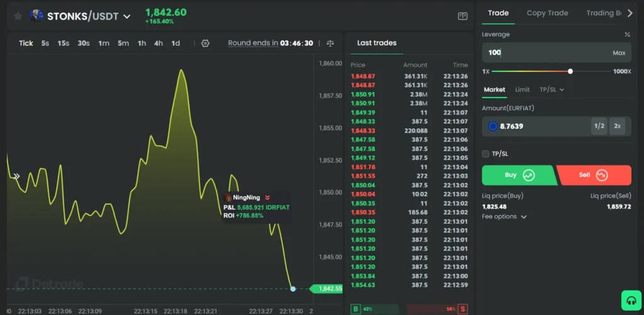Switch to the Copy Trade tab
The image size is (644, 315).
pos(547,13)
